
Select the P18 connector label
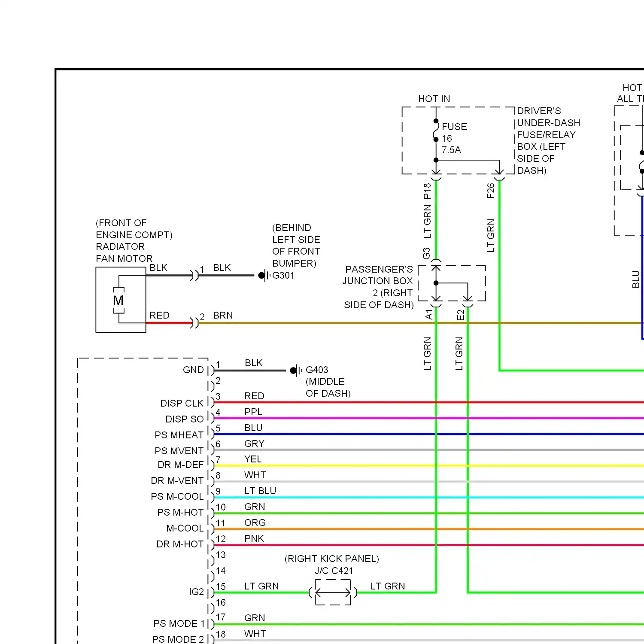pos(427,191)
